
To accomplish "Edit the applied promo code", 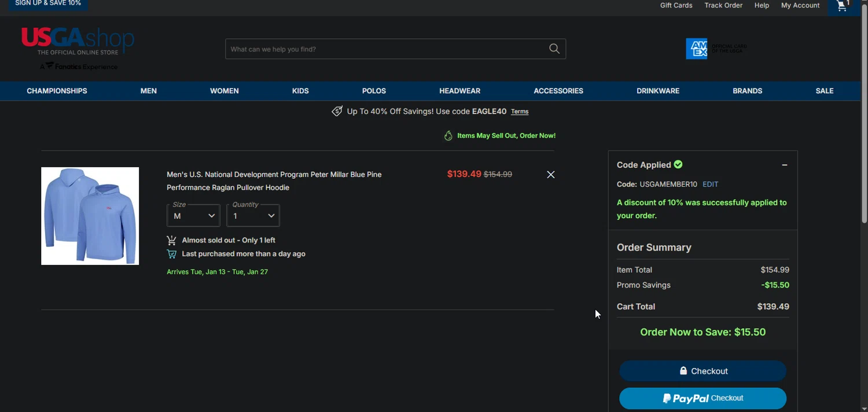I will click(711, 185).
